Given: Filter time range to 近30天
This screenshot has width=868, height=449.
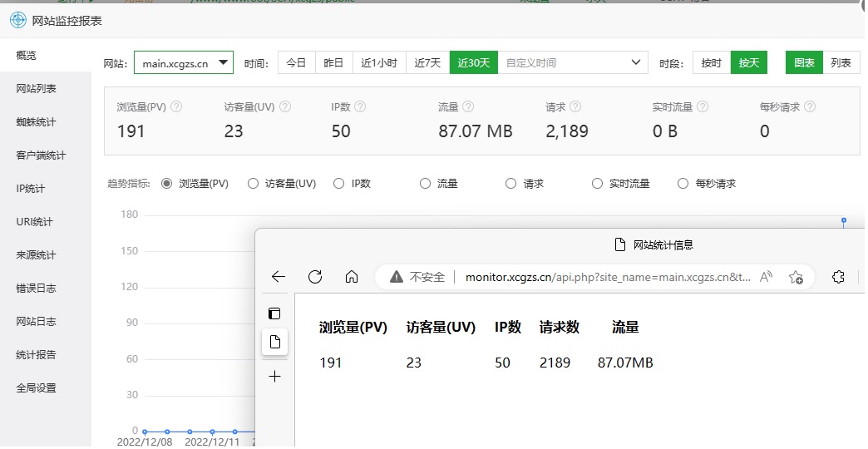Looking at the screenshot, I should [x=474, y=62].
